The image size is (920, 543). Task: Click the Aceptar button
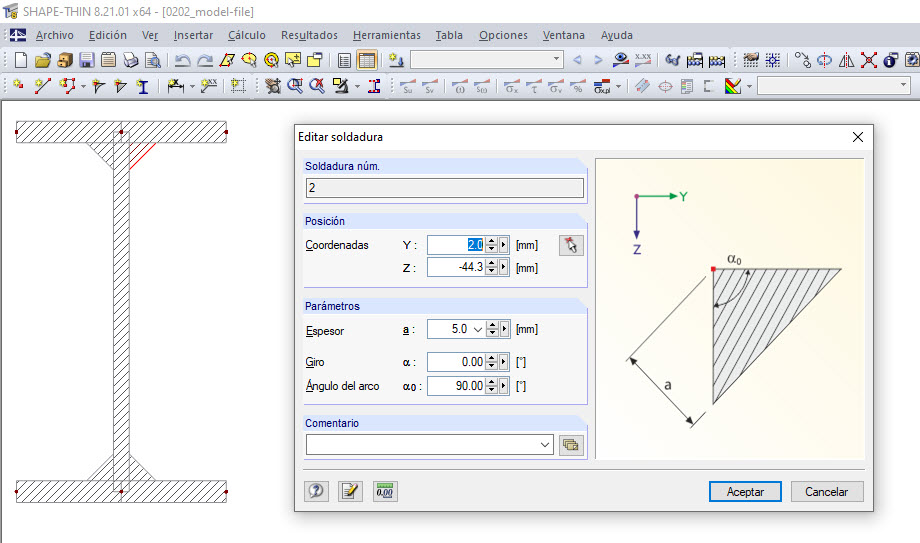745,491
